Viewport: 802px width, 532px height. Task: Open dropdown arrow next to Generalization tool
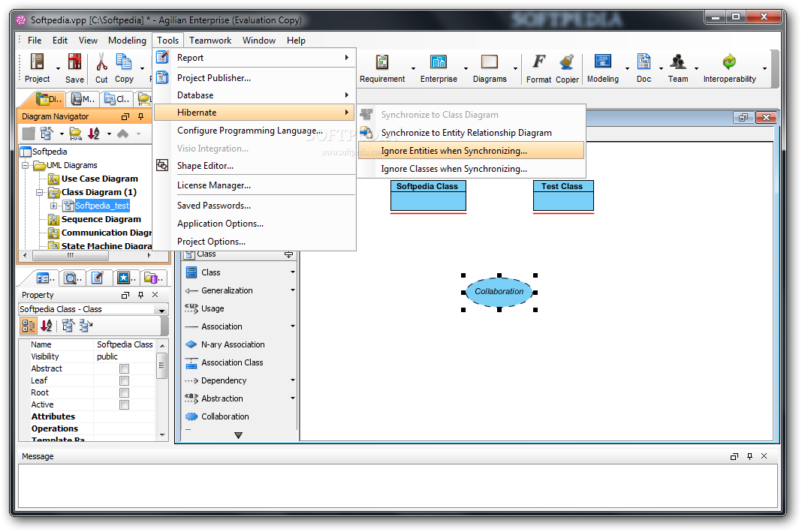tap(293, 290)
